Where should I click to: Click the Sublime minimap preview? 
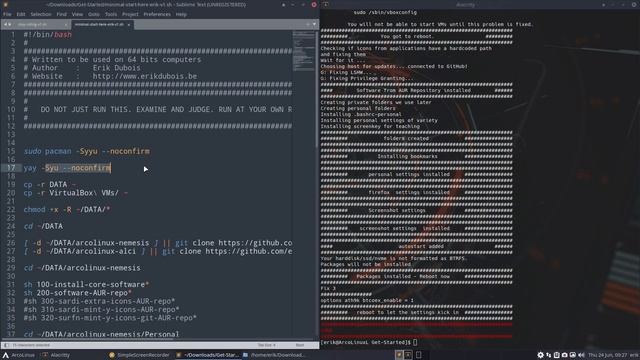(x=303, y=51)
